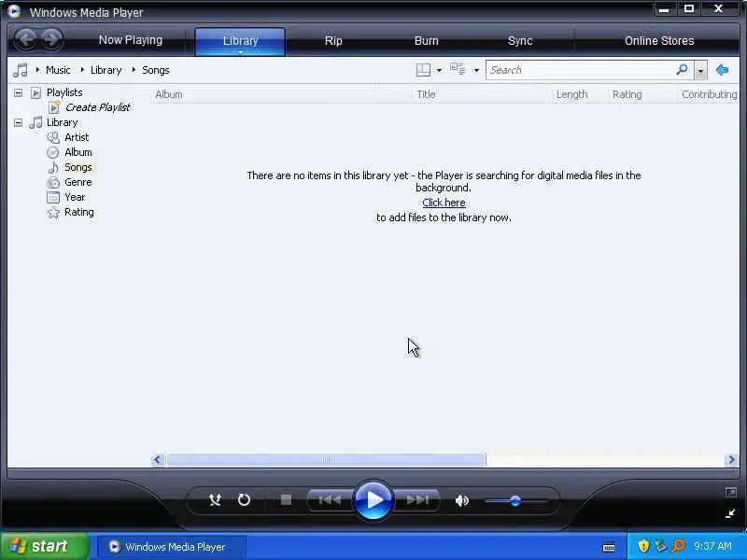Select Songs in the Library tree
This screenshot has height=560, width=747.
pos(78,167)
